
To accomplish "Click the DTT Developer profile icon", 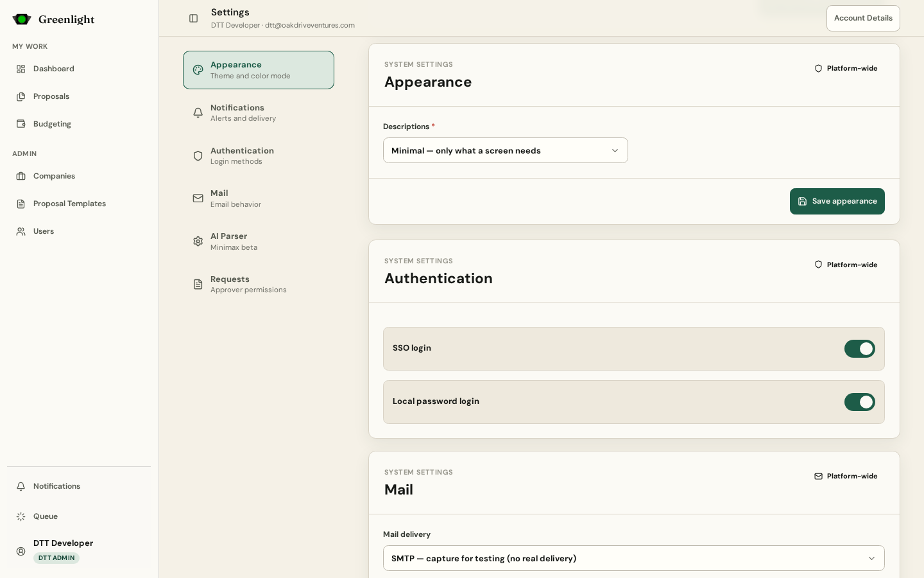I will (21, 551).
